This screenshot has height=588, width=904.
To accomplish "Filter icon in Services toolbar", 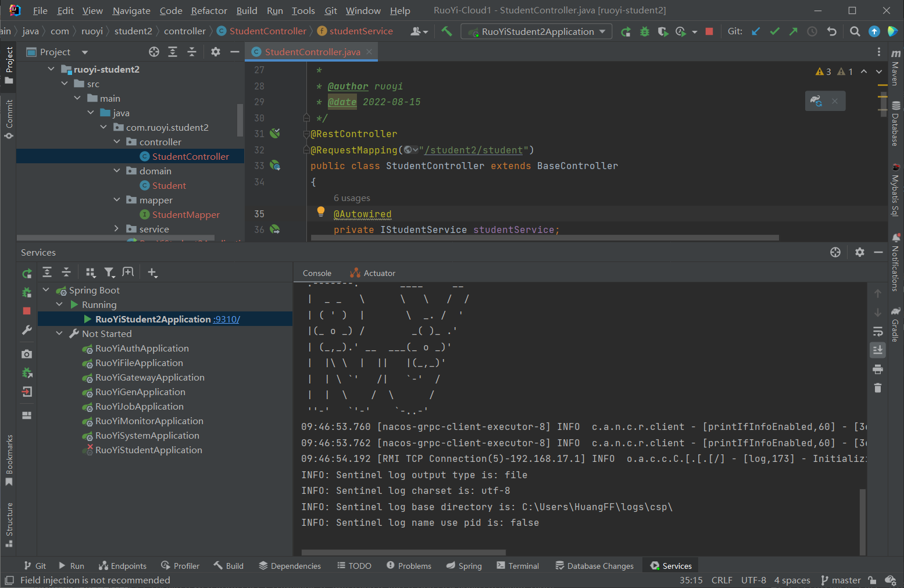I will pyautogui.click(x=109, y=272).
